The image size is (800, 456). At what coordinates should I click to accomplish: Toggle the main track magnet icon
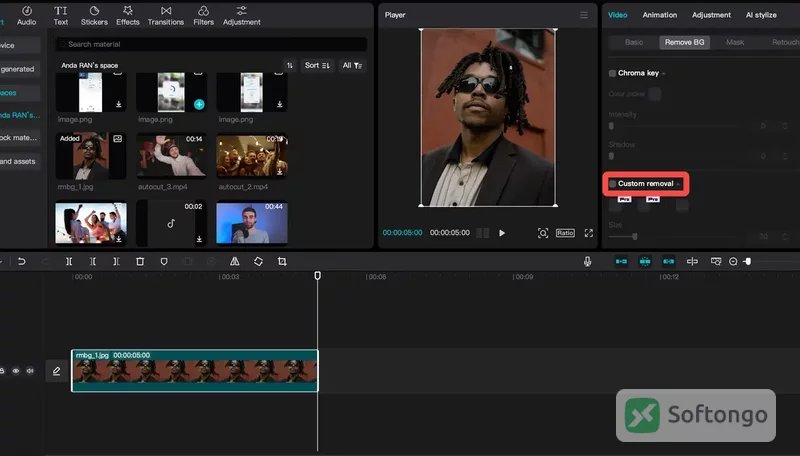tap(621, 261)
